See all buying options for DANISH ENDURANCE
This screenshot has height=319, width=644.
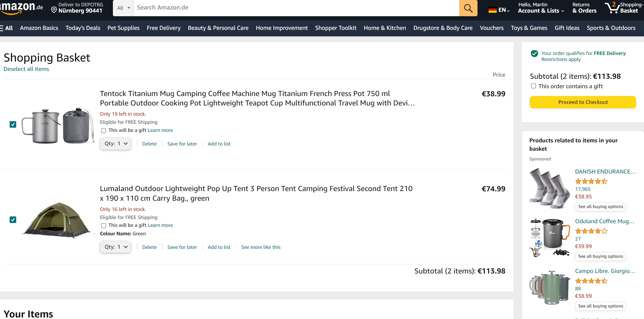pos(600,206)
